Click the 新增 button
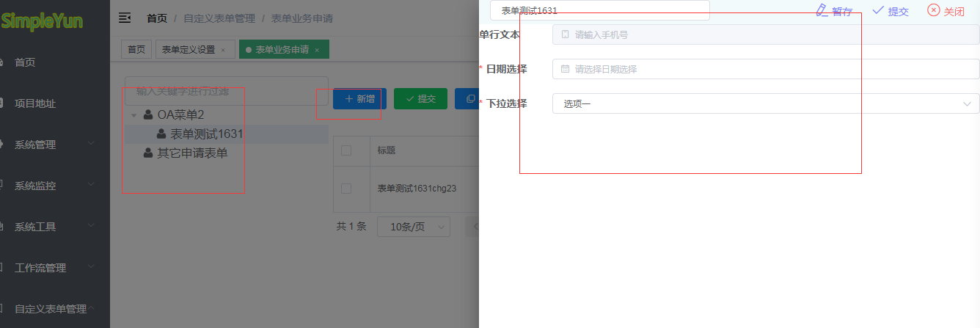 [359, 98]
